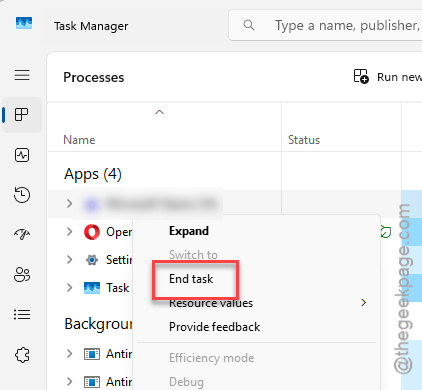Expand the Opera process group
Image resolution: width=422 pixels, height=390 pixels.
69,231
